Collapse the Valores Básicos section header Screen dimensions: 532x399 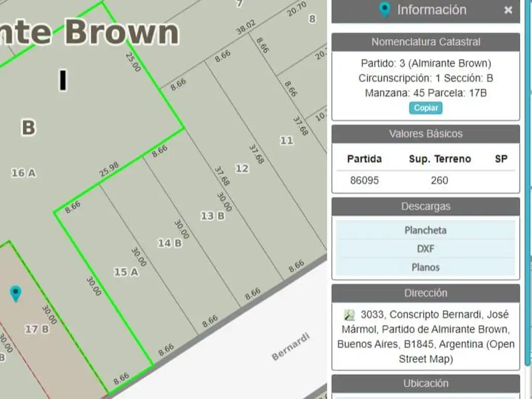[425, 134]
